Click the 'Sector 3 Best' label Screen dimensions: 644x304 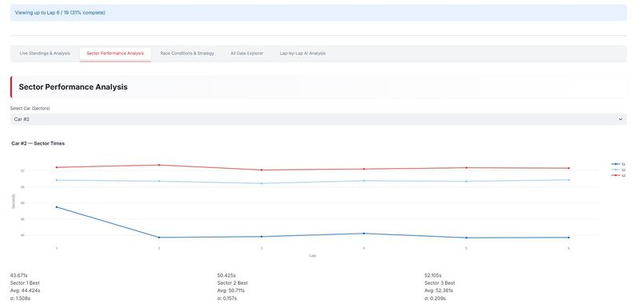click(439, 283)
